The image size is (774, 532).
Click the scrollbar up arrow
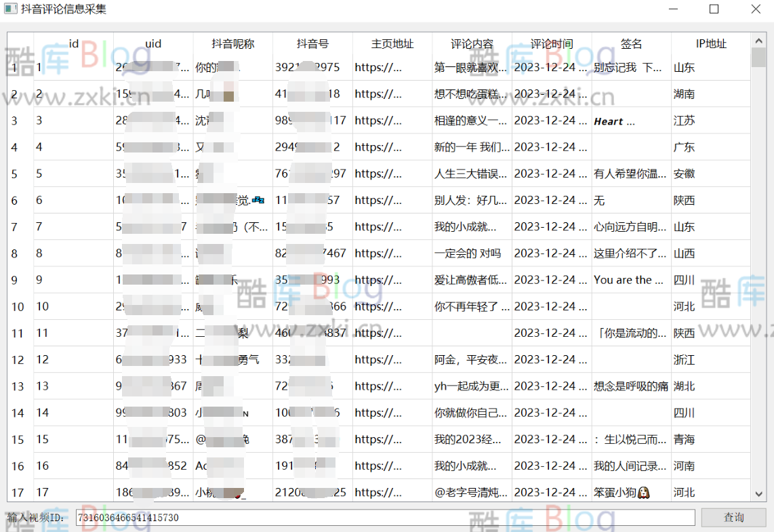tap(760, 39)
